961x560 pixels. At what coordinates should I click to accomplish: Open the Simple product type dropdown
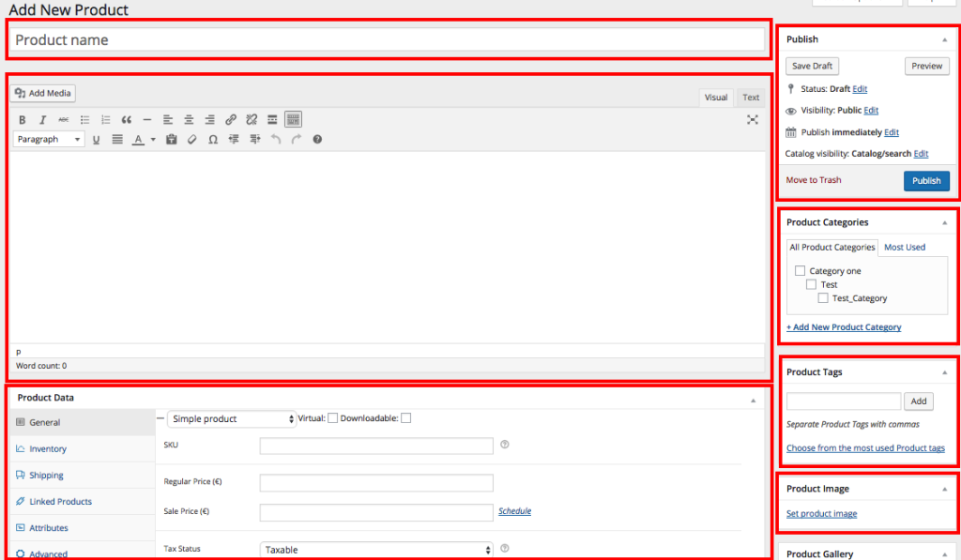tap(231, 419)
